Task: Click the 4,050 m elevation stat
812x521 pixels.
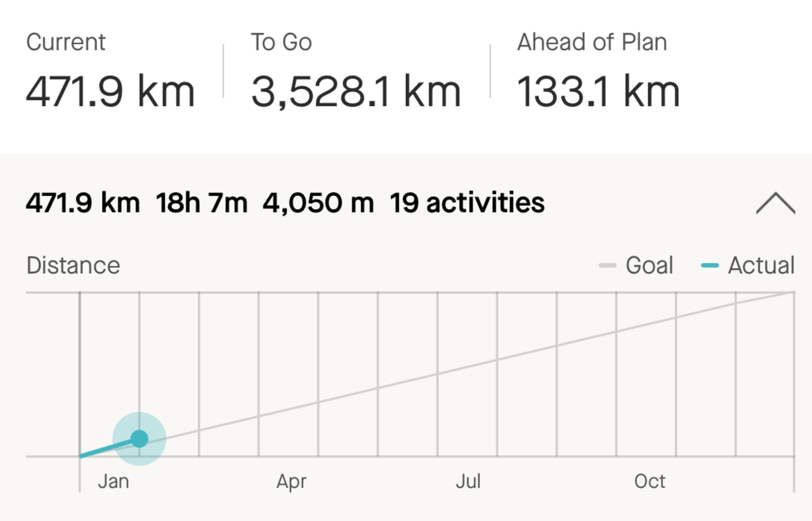Action: (318, 203)
